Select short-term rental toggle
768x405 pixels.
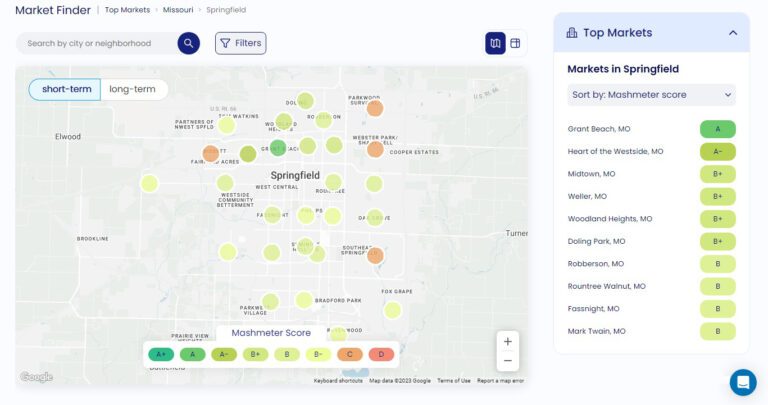click(x=65, y=89)
